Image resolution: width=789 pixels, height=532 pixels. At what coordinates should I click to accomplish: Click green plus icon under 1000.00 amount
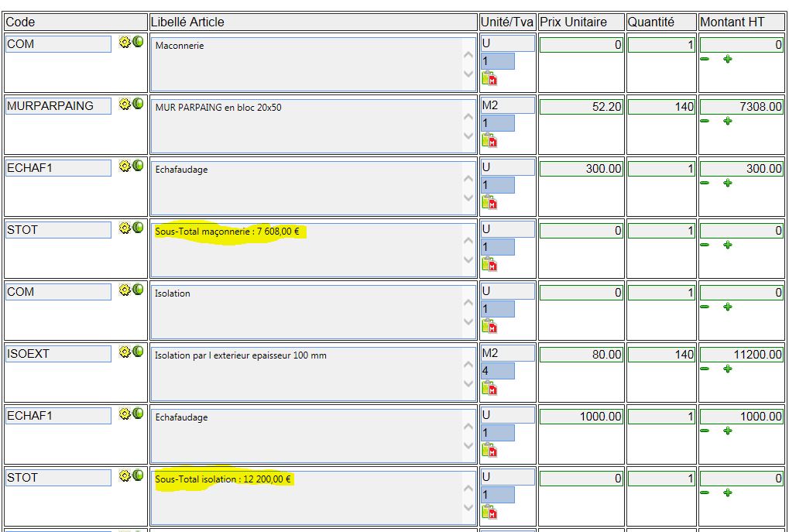tap(727, 431)
